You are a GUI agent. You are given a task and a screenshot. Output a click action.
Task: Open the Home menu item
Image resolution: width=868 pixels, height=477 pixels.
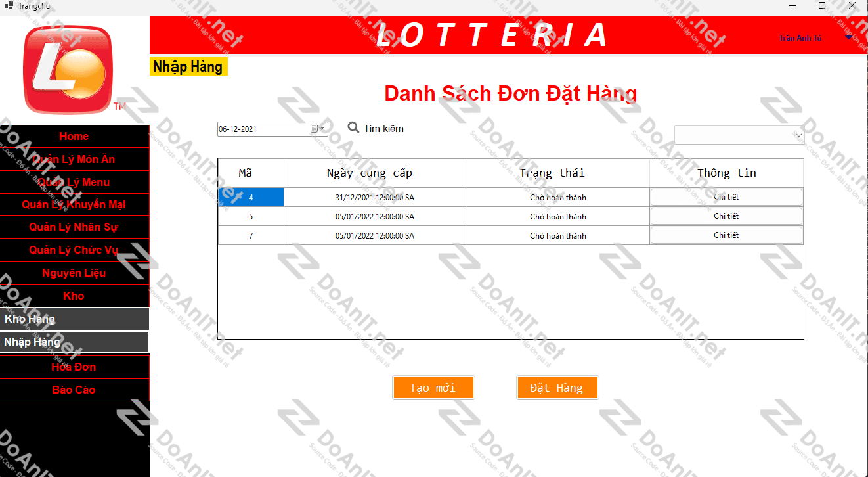pyautogui.click(x=74, y=137)
